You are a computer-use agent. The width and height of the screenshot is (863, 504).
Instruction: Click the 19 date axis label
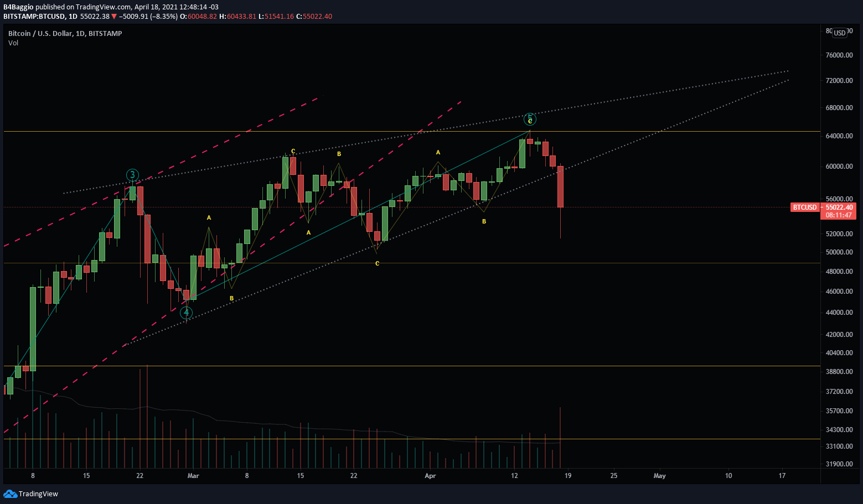(568, 476)
